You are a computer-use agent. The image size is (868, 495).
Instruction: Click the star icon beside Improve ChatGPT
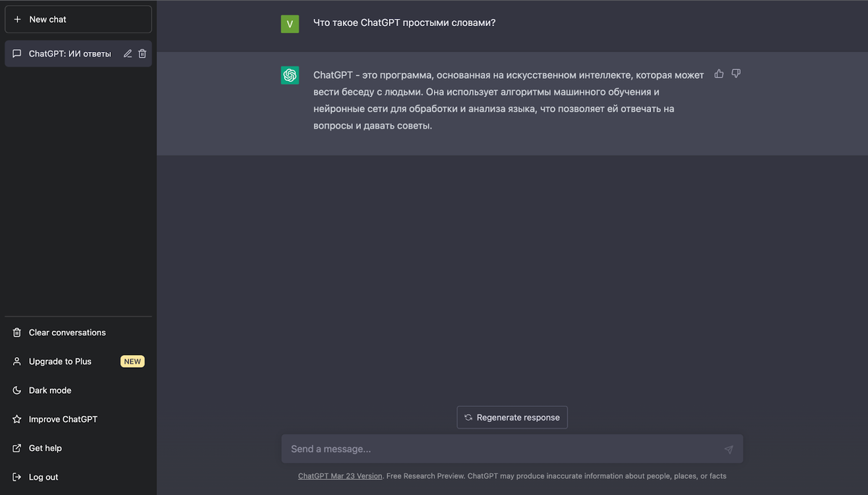pyautogui.click(x=17, y=419)
